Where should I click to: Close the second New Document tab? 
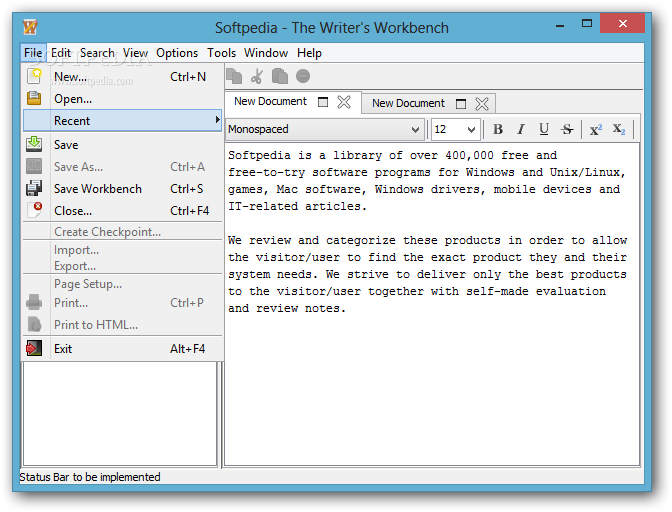(482, 104)
